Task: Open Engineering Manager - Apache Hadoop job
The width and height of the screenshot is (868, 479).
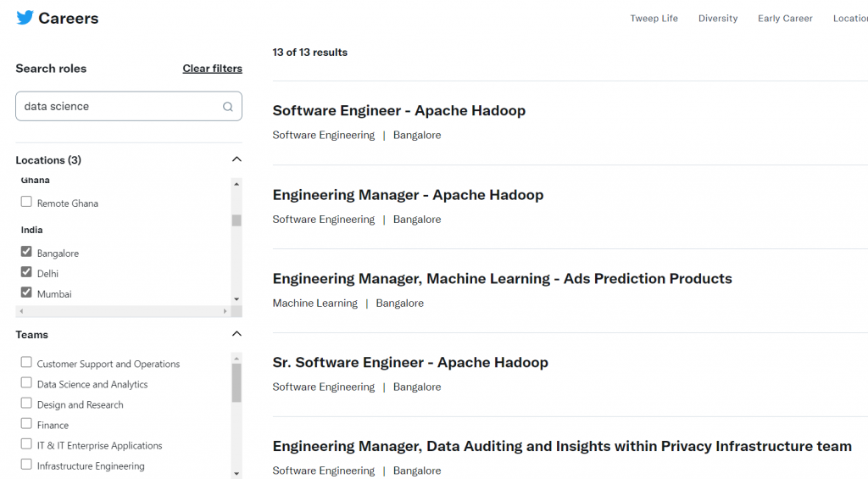Action: click(408, 195)
